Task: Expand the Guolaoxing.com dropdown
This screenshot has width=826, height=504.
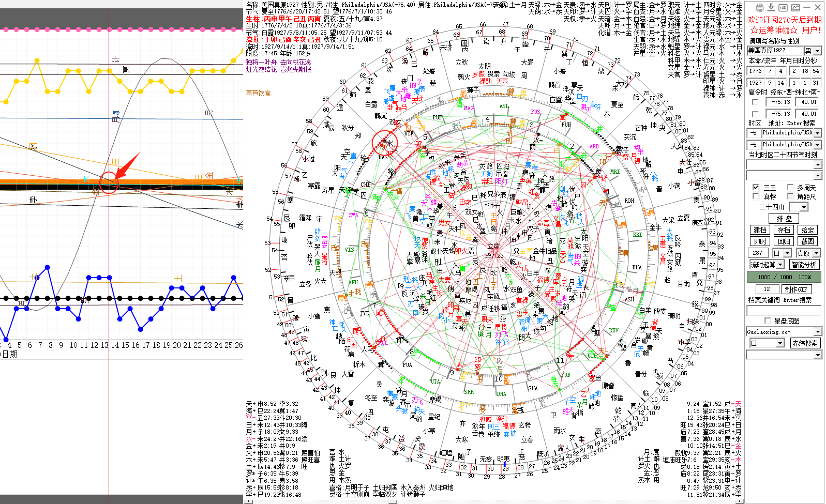Action: click(817, 332)
